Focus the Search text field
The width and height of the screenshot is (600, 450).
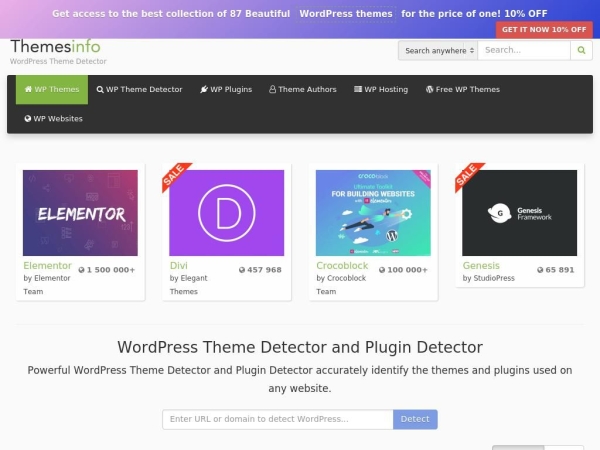[524, 50]
